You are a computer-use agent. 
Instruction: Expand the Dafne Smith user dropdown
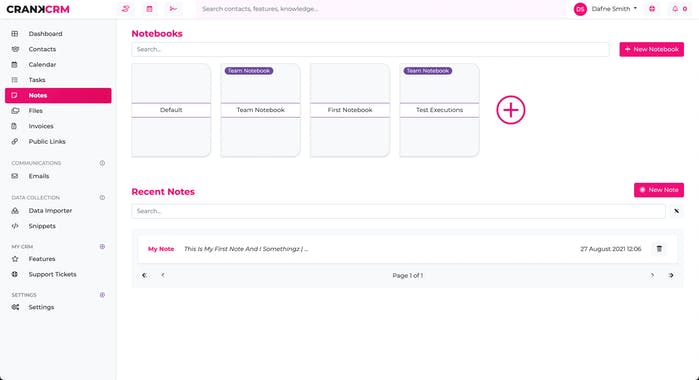[614, 9]
